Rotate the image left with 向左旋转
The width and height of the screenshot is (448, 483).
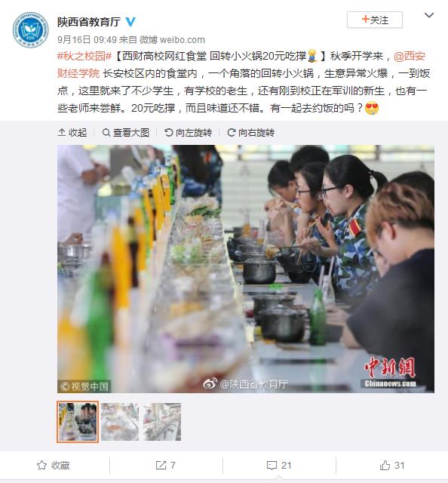(188, 133)
